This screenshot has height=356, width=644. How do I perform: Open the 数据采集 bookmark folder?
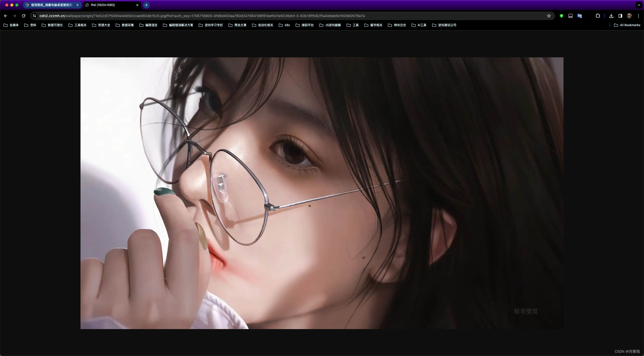125,25
